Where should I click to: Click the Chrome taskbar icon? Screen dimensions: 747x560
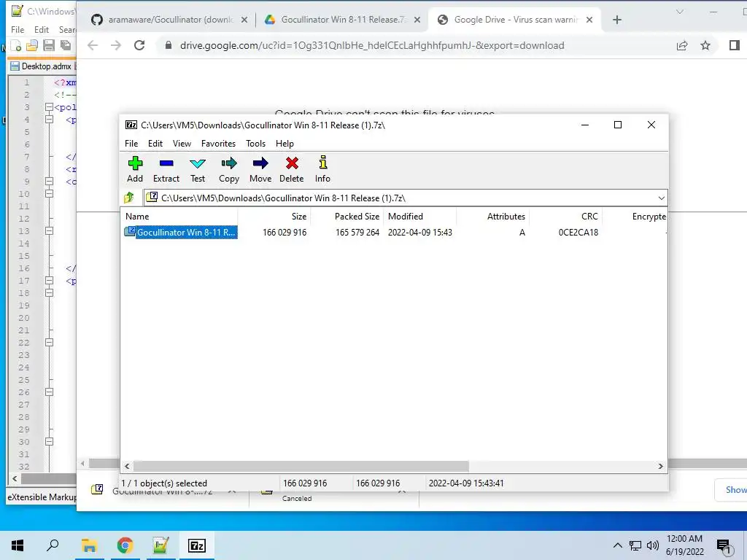pyautogui.click(x=125, y=545)
